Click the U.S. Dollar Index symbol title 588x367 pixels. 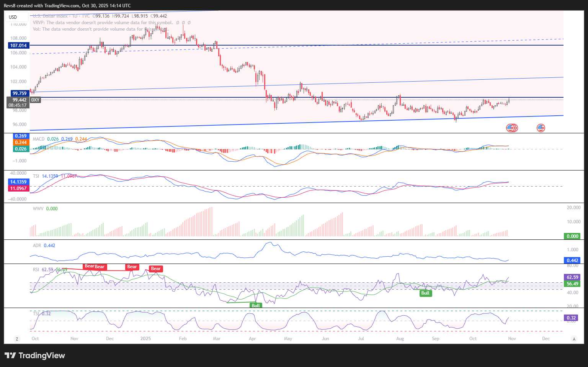(x=50, y=16)
